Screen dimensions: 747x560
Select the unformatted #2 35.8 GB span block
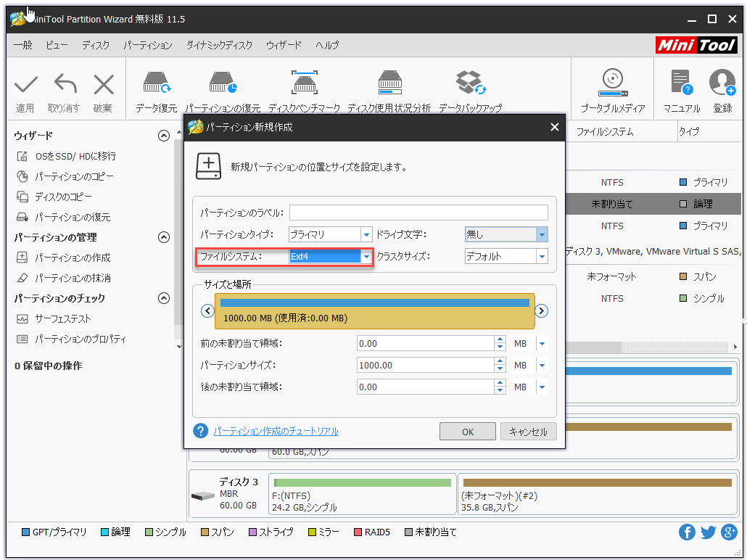(x=598, y=494)
